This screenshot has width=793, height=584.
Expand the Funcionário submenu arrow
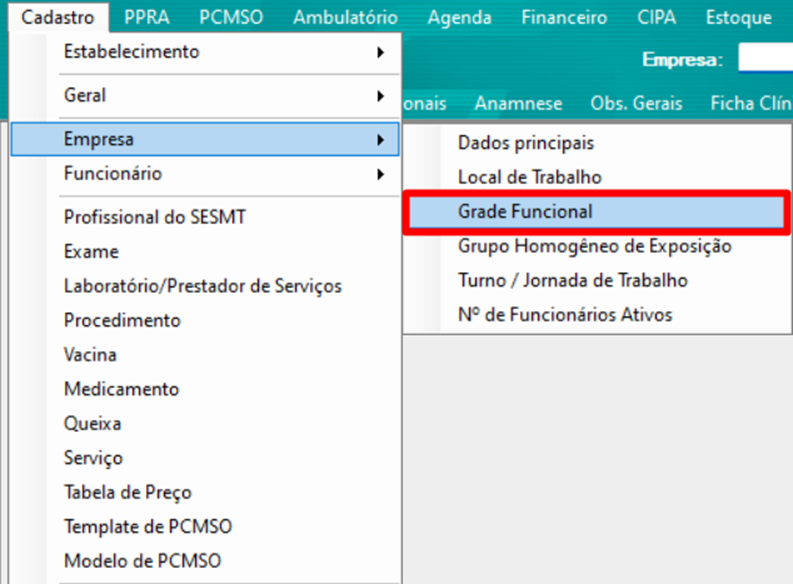click(x=380, y=174)
